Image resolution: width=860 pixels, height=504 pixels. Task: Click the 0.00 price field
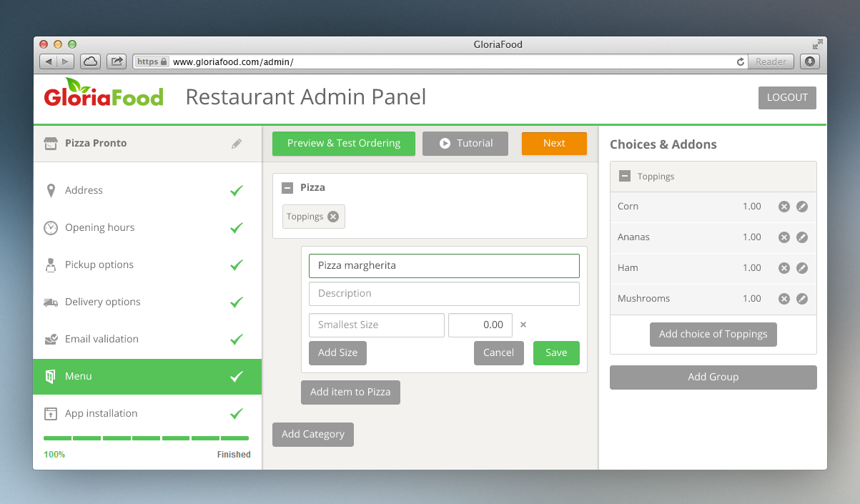(481, 325)
